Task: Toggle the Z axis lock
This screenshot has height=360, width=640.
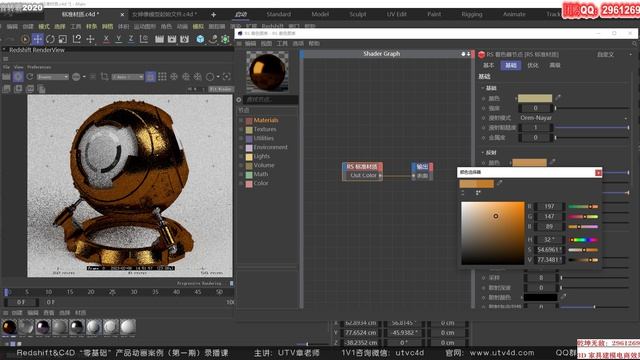Action: tap(131, 39)
